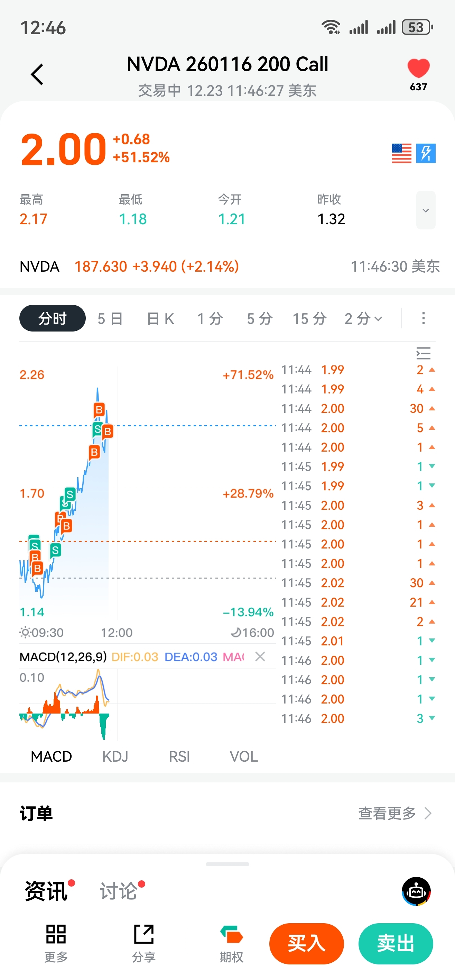Open chart settings three-dot menu
Image resolution: width=455 pixels, height=980 pixels.
pyautogui.click(x=423, y=318)
